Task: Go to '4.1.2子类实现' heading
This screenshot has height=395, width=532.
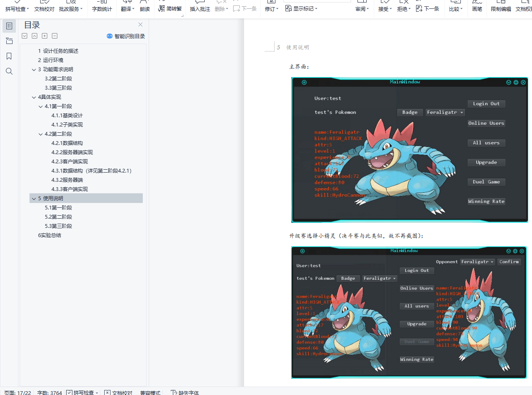Action: tap(67, 125)
